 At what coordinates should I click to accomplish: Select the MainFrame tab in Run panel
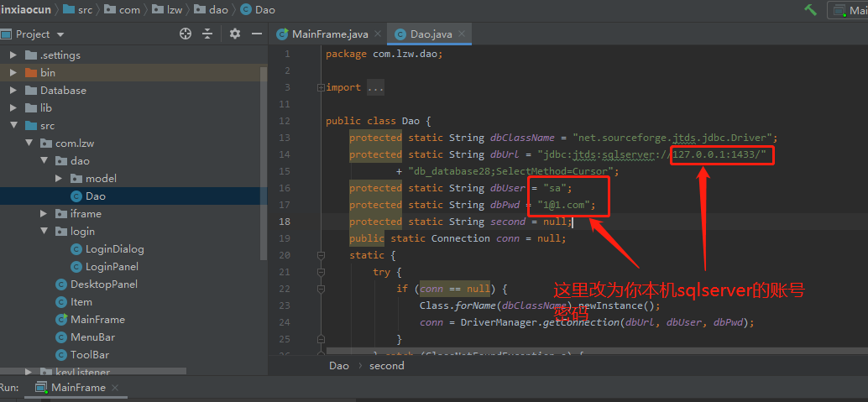point(77,388)
